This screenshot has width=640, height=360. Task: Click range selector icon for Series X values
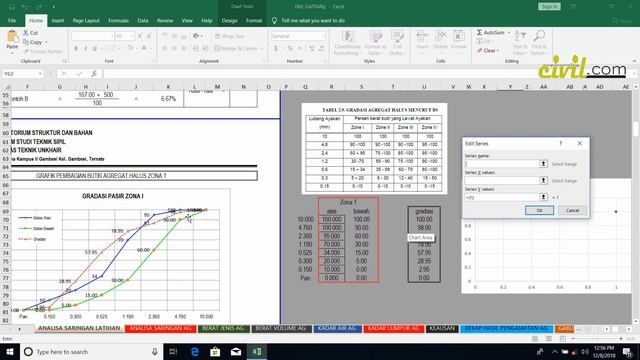543,180
